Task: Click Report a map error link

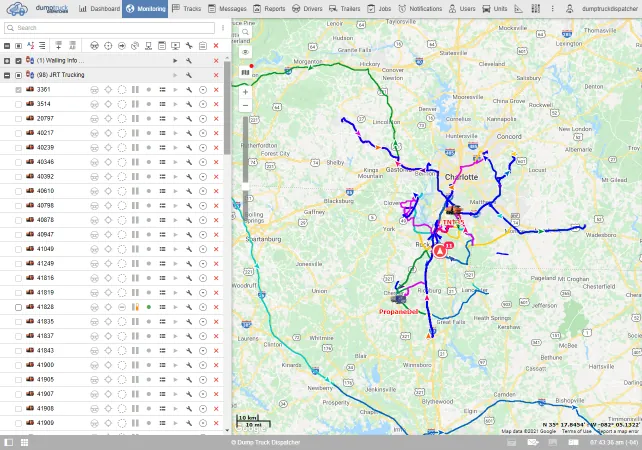Action: point(618,431)
